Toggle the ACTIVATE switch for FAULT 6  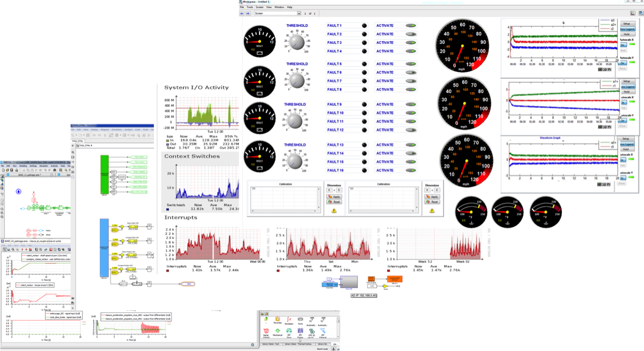411,72
